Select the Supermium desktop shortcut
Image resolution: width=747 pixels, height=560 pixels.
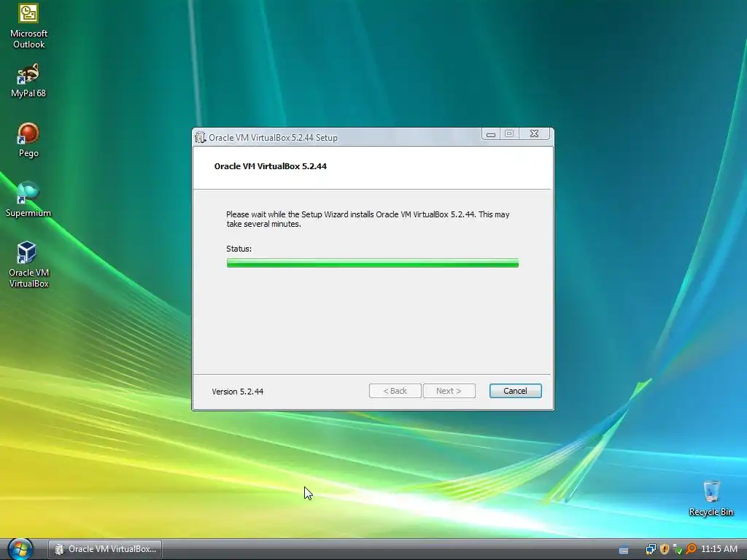click(x=28, y=200)
